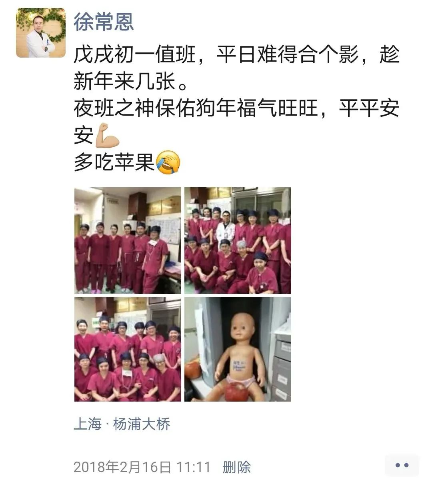
Task: Tap the username 徐常恩
Action: pos(104,22)
